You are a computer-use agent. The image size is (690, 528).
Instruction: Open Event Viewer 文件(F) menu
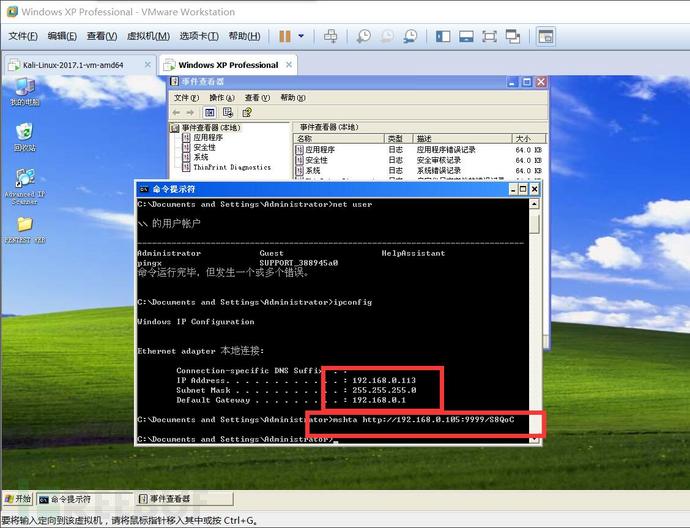pyautogui.click(x=186, y=98)
